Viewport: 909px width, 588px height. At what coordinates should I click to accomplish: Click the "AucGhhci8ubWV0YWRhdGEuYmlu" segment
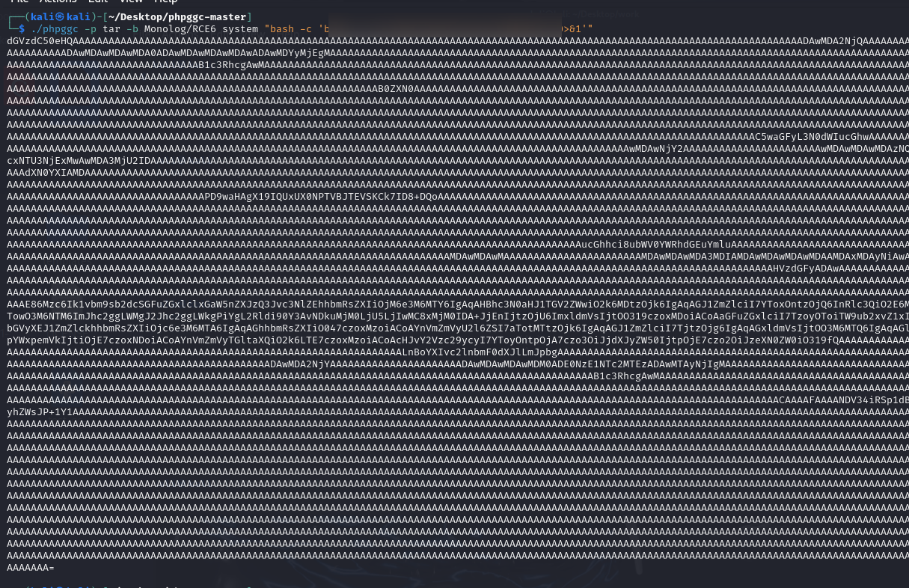tap(654, 244)
